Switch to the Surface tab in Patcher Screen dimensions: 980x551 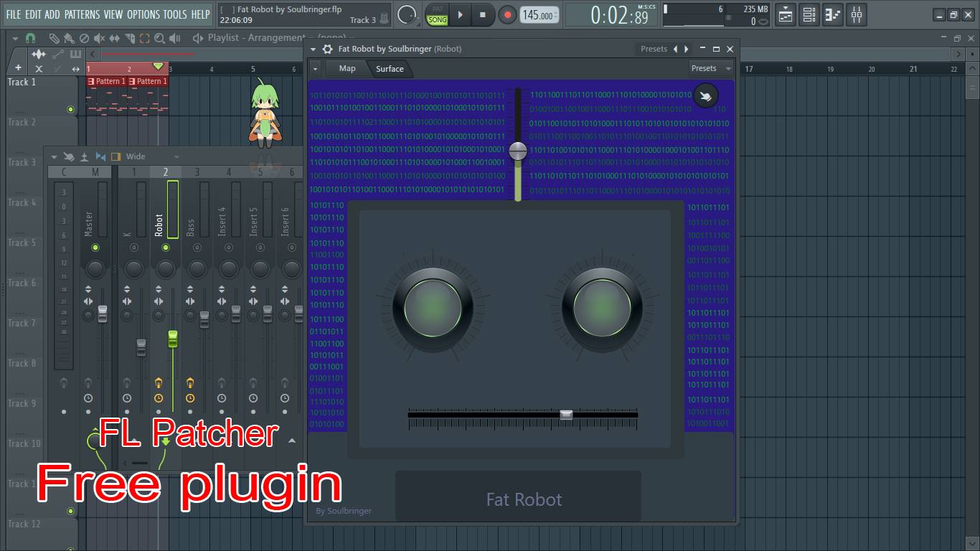click(x=390, y=68)
